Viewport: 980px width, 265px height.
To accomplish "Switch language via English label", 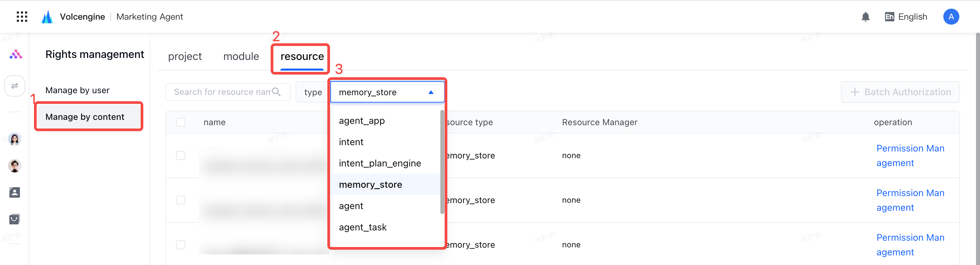I will (913, 17).
